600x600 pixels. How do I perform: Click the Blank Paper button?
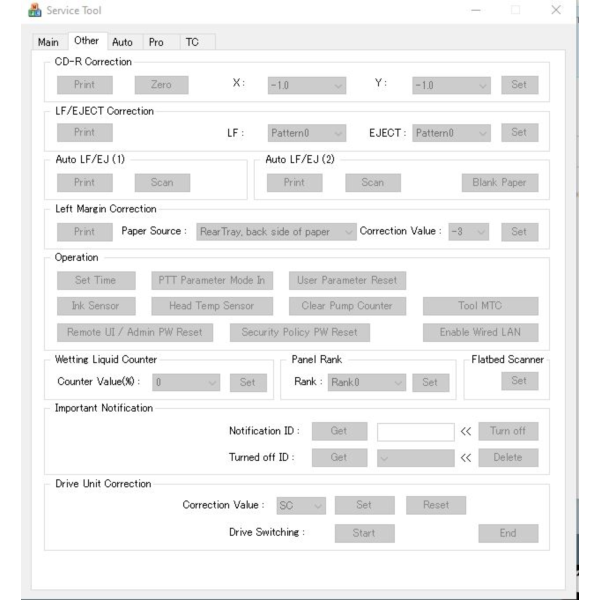pyautogui.click(x=500, y=183)
